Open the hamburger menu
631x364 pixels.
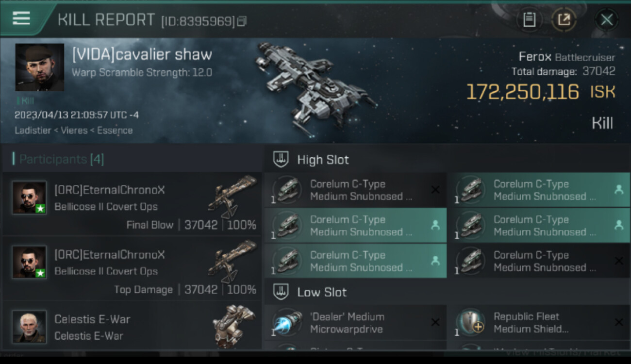tap(21, 18)
